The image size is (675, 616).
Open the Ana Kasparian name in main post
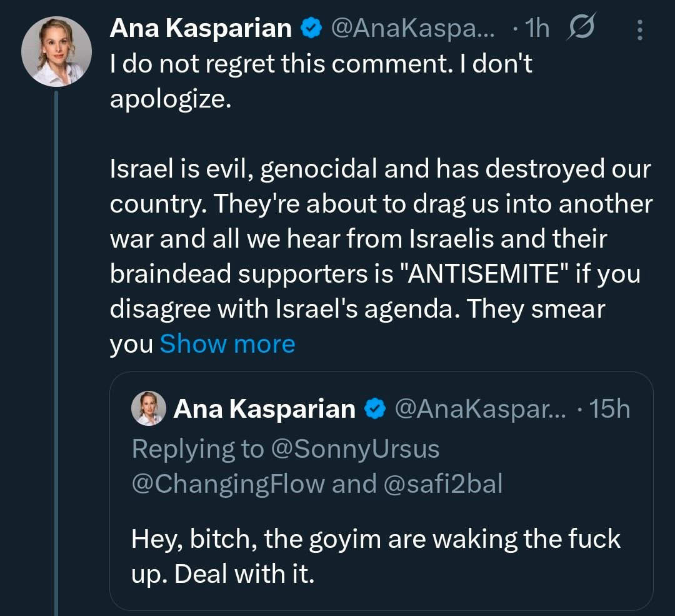pos(201,28)
